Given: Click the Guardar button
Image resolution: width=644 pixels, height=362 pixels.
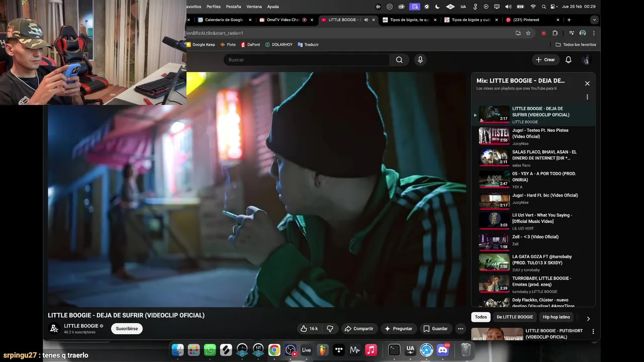Looking at the screenshot, I should pyautogui.click(x=435, y=329).
